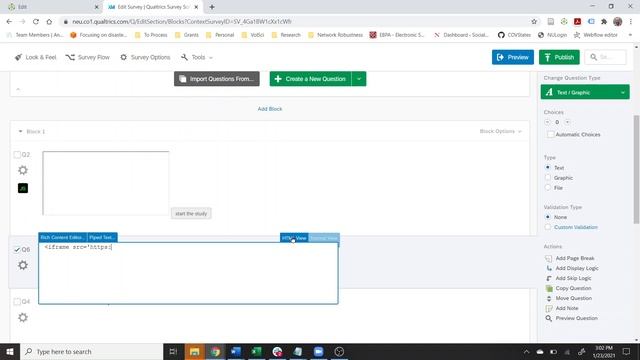The width and height of the screenshot is (640, 360).
Task: Select None validation type
Action: [x=548, y=217]
